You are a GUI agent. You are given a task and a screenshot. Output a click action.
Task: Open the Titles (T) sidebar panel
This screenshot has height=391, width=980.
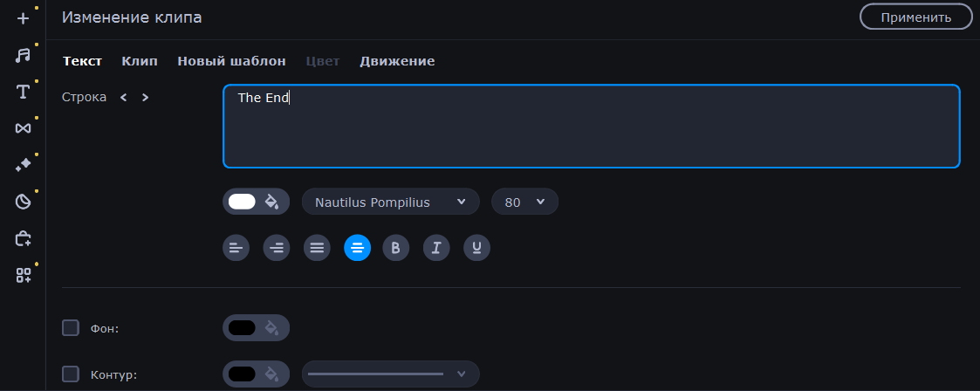(23, 92)
